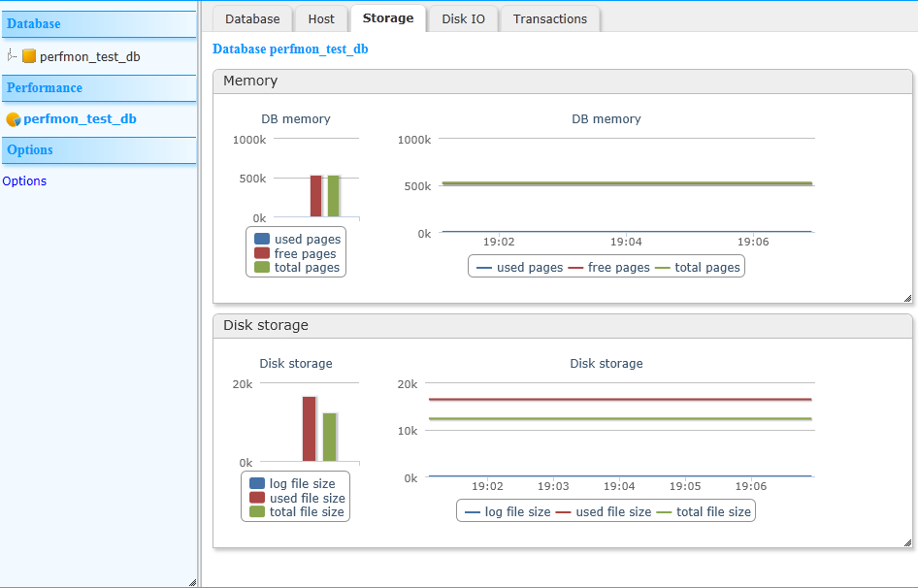This screenshot has height=588, width=918.
Task: Toggle used file size series in line chart legend
Action: point(604,512)
